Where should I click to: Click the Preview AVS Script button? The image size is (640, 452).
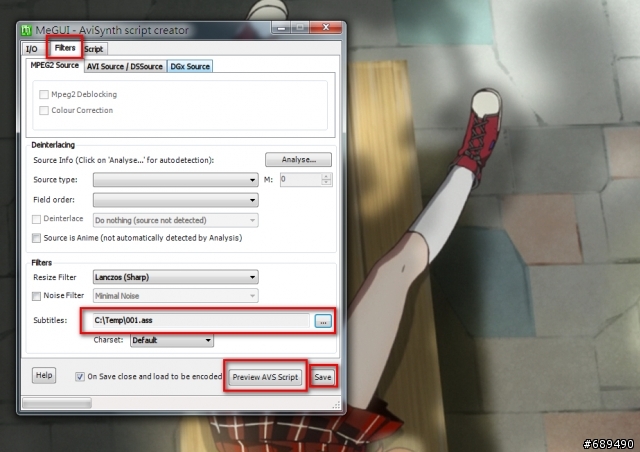point(265,377)
